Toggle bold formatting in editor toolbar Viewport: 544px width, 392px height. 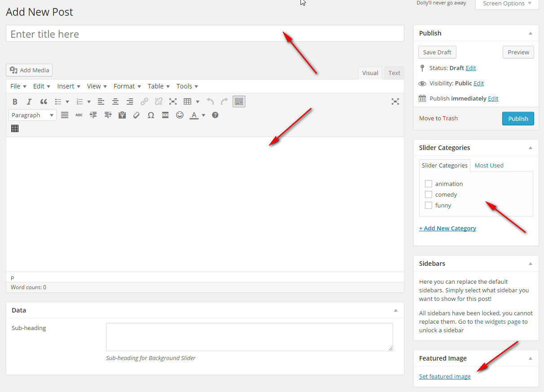point(15,101)
